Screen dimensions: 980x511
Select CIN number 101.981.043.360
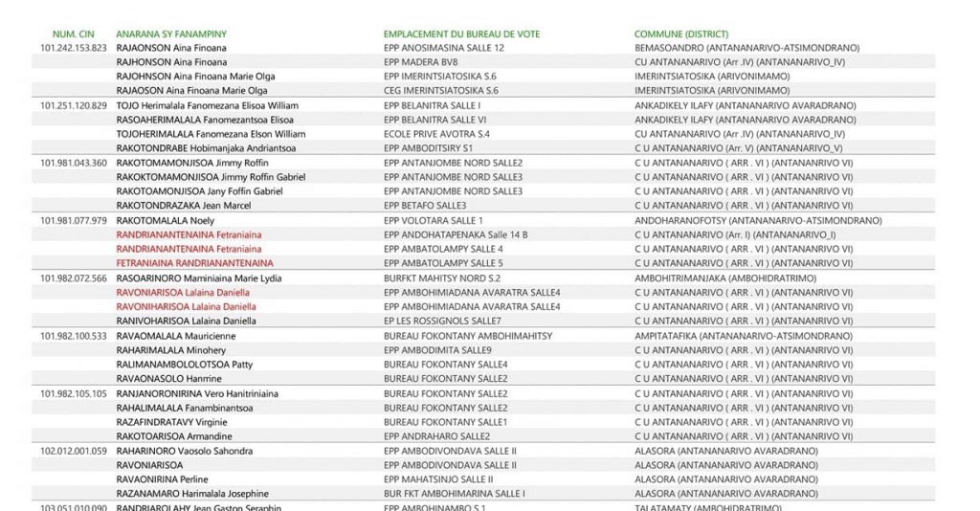click(x=74, y=163)
